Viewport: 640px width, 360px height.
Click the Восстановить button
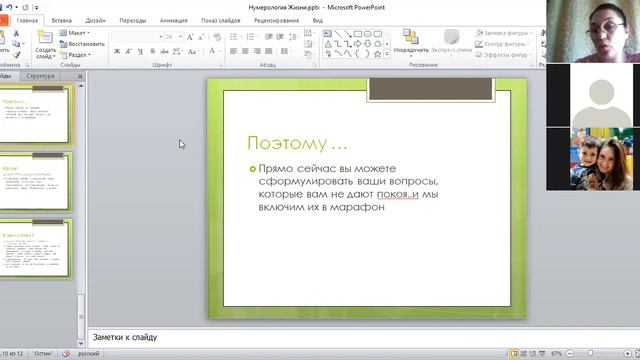click(82, 44)
